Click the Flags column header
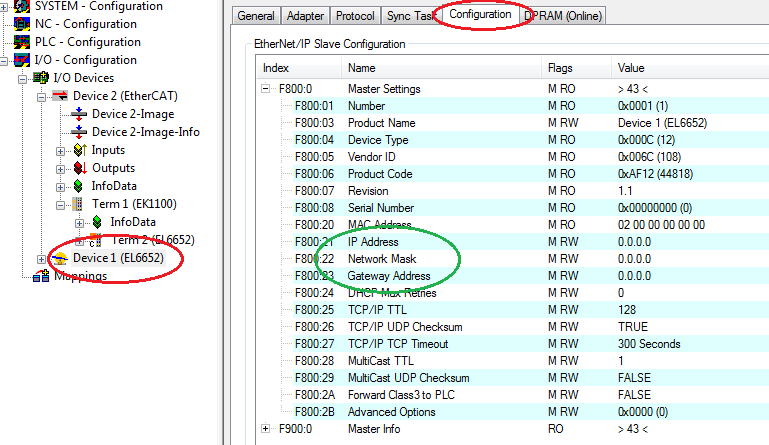This screenshot has height=445, width=769. 576,68
